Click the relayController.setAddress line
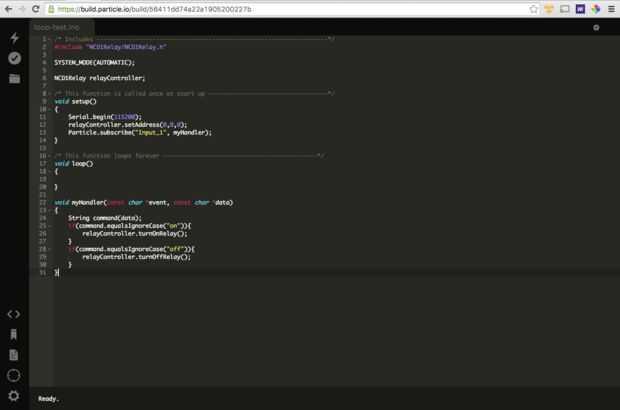This screenshot has height=410, width=620. (128, 125)
